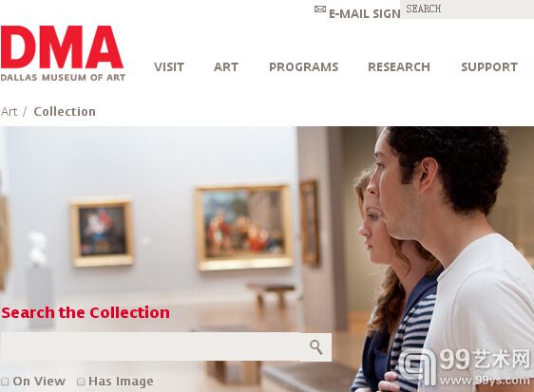
Task: Enable the On View checkbox
Action: [x=5, y=382]
